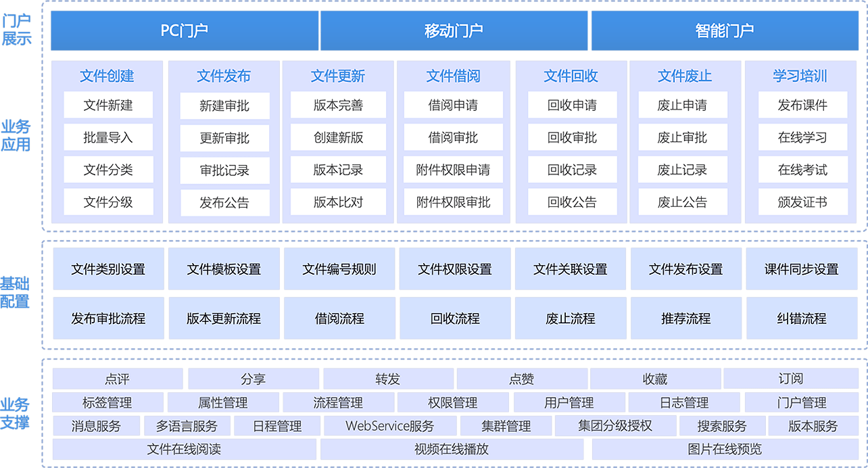Open 回收公告 under 文件回收
Screen dimensions: 868x468
[572, 202]
